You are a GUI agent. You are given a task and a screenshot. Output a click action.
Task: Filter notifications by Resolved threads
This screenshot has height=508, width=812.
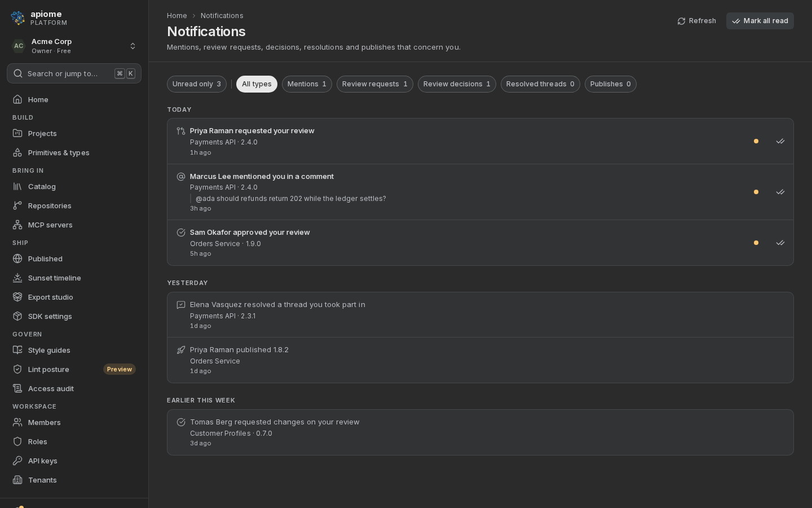point(540,84)
